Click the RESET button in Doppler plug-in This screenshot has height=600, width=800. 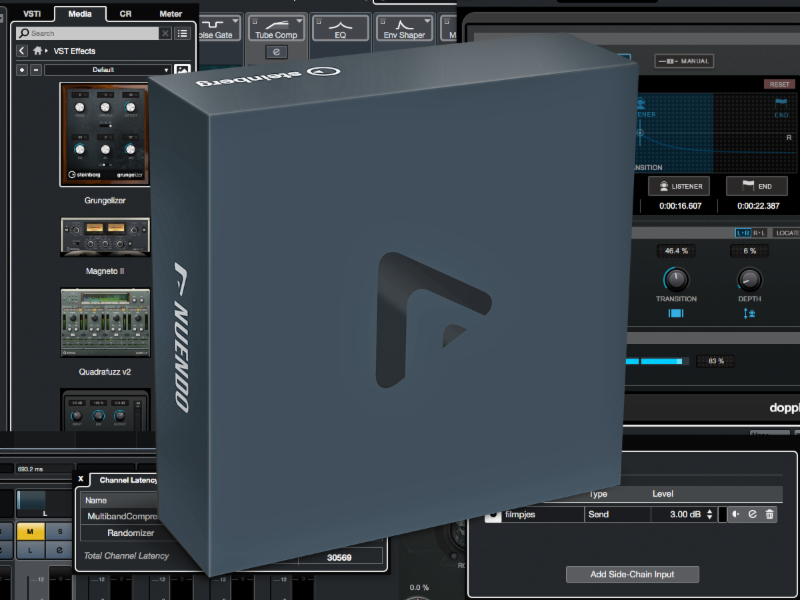coord(779,84)
